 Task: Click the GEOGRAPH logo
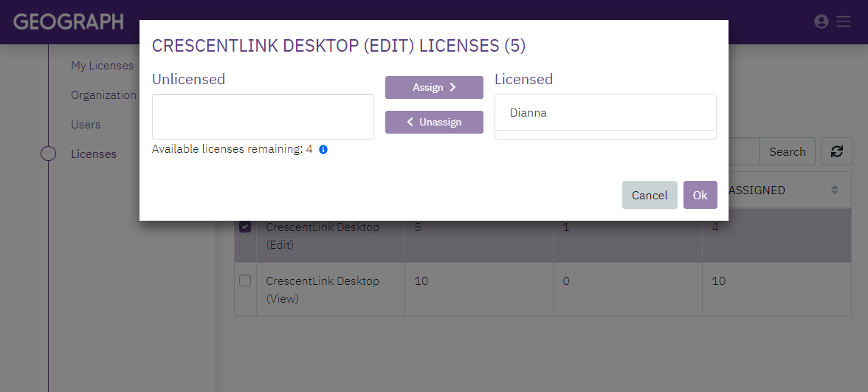pos(69,21)
